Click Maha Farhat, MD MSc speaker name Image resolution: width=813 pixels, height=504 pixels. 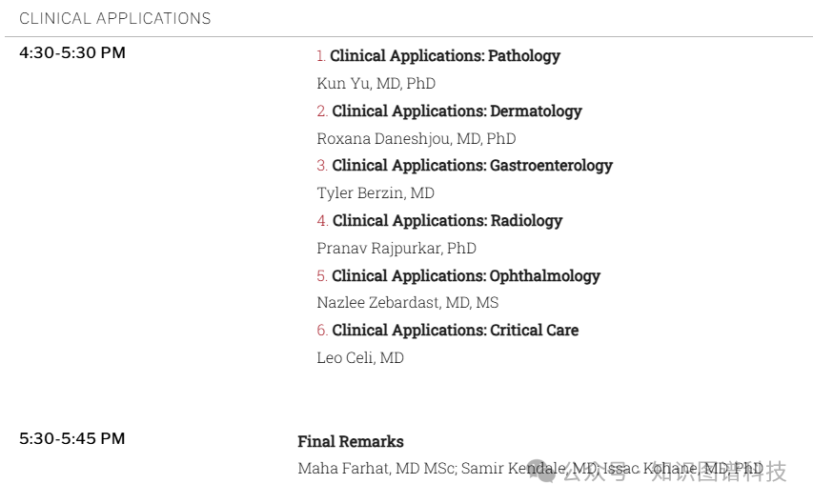[x=376, y=468]
